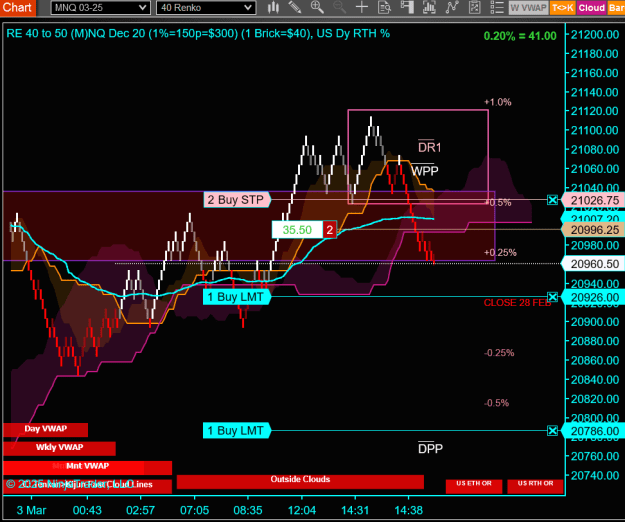Click the US RTH OR button
The height and width of the screenshot is (522, 625).
pyautogui.click(x=535, y=486)
